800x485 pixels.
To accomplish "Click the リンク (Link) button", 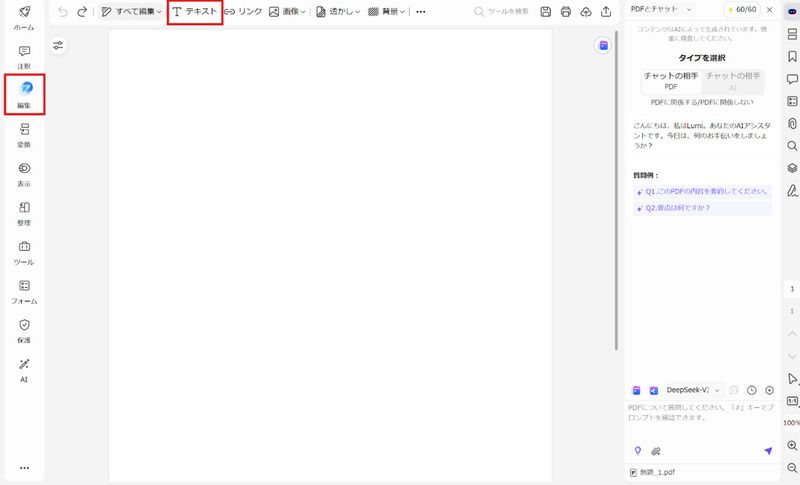I will click(242, 12).
